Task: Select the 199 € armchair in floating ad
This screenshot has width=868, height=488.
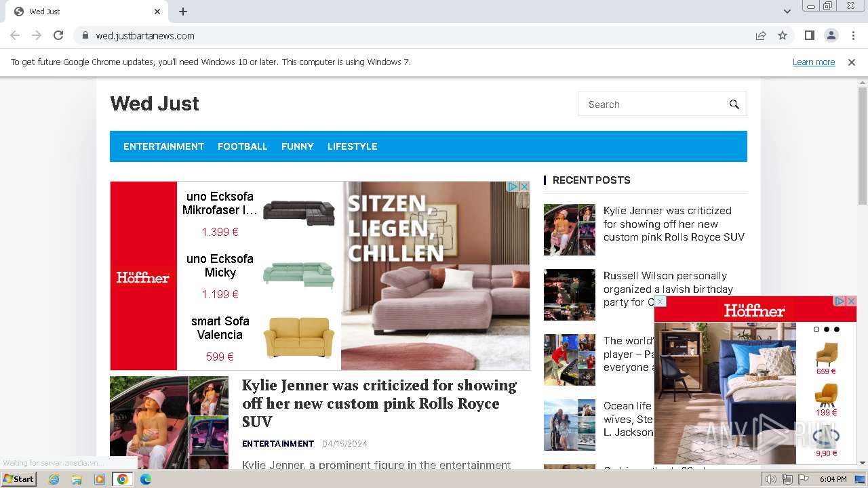Action: [x=826, y=400]
